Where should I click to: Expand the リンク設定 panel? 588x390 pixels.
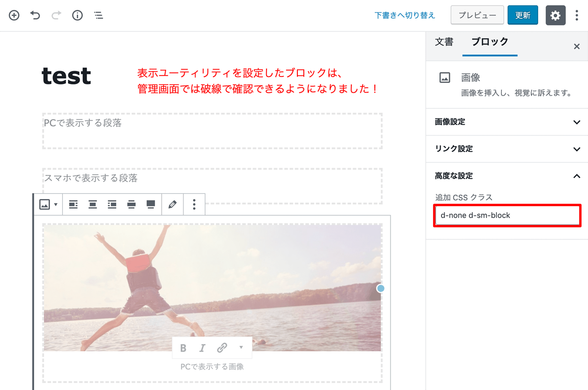coord(507,149)
